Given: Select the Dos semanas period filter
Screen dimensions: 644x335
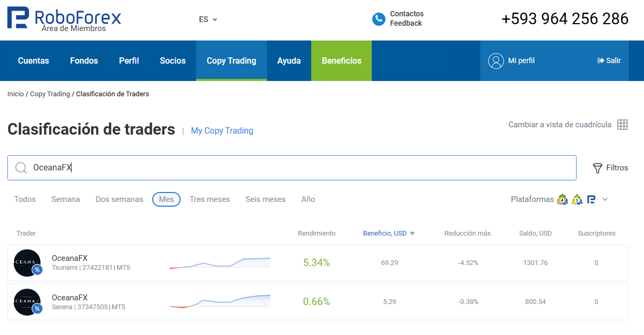Looking at the screenshot, I should [x=120, y=199].
